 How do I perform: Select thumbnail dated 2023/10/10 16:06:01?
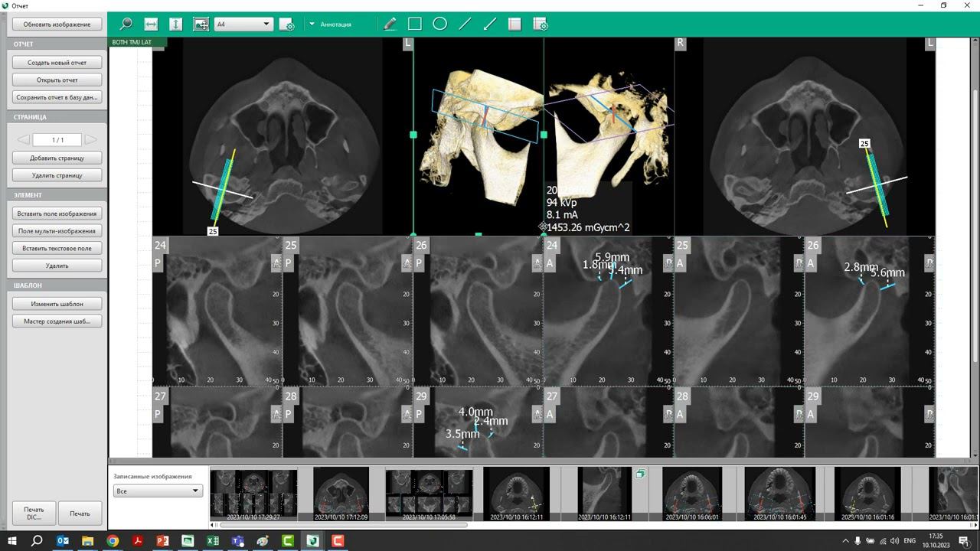tap(692, 494)
